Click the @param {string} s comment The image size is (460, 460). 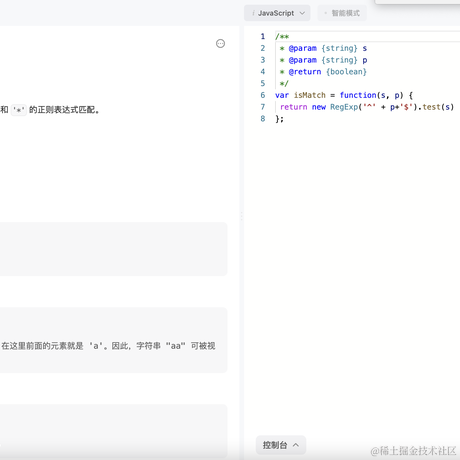(x=323, y=48)
